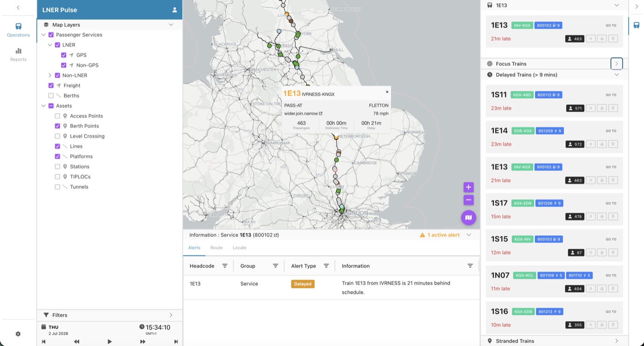Skip to the start of playback

pos(44,341)
